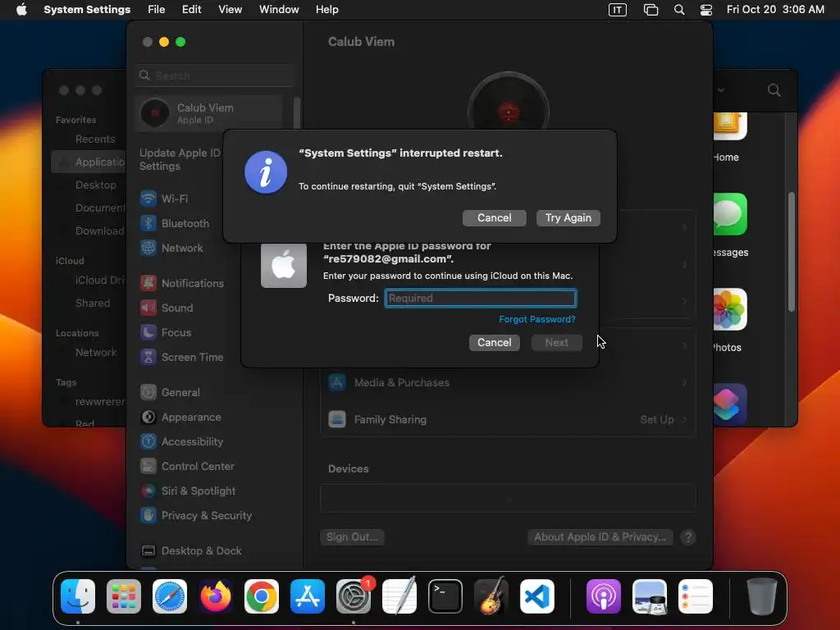
Task: Open the Window menu
Action: point(279,10)
